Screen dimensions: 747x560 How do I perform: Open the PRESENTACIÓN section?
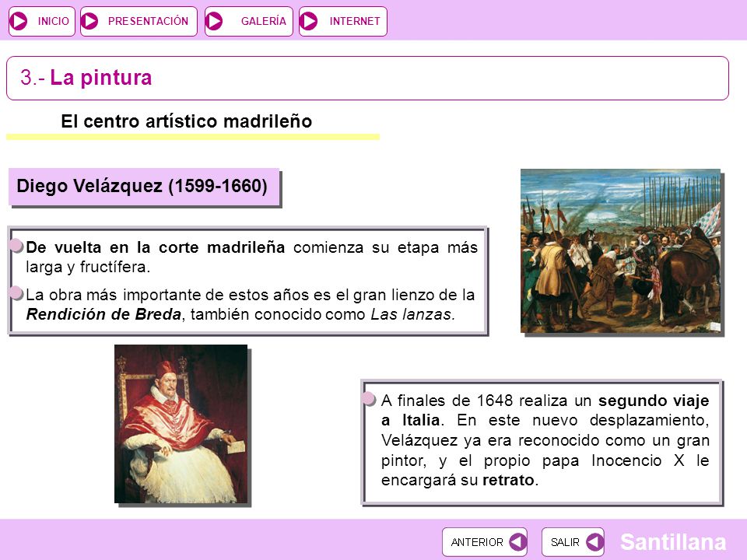[x=139, y=22]
